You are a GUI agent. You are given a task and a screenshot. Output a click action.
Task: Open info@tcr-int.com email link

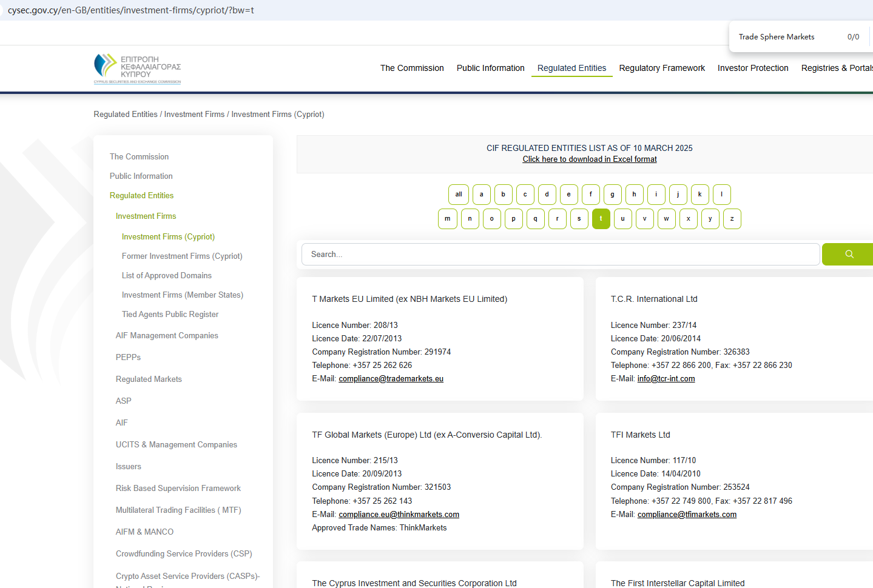point(666,379)
